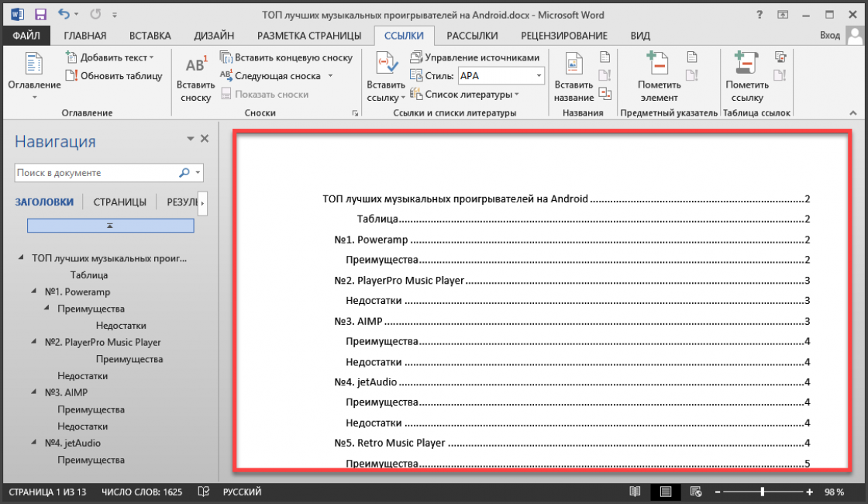Open Navigation pane options arrow beside close
The width and height of the screenshot is (868, 504).
pos(191,139)
